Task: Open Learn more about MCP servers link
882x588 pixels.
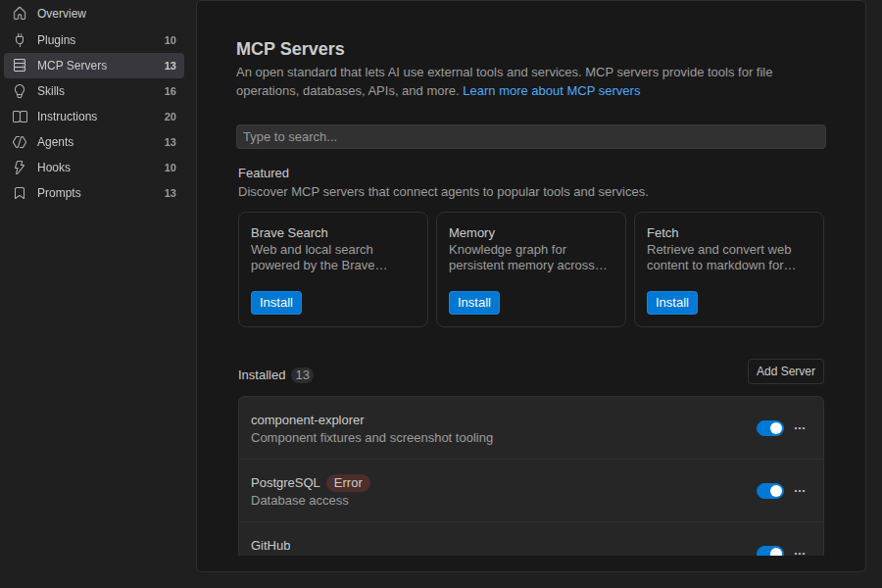Action: (551, 91)
